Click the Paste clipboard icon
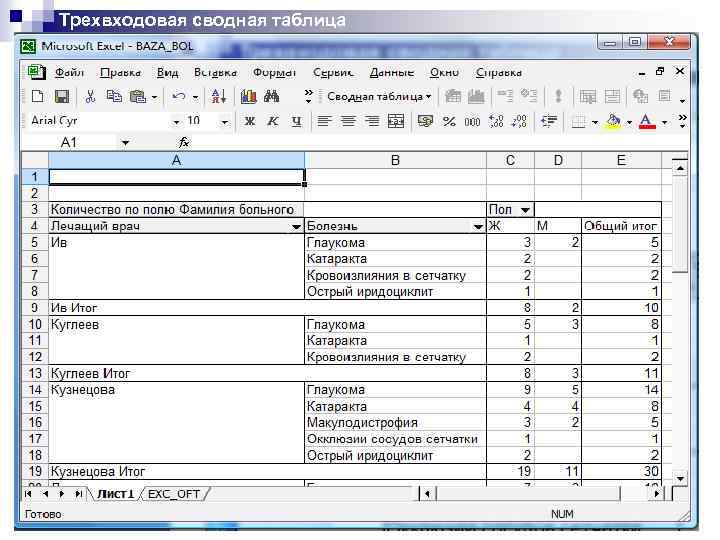This screenshot has width=720, height=540. coord(138,96)
